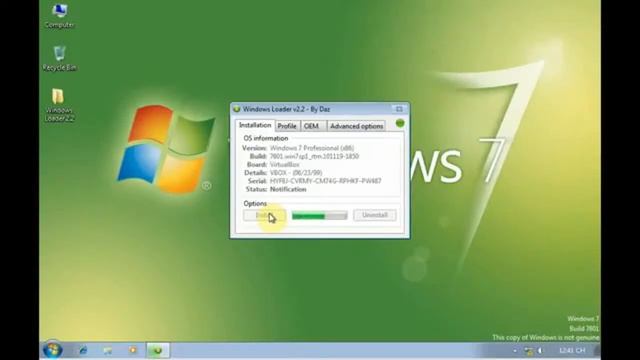Click the taskbar clock
Viewport: 640px width, 360px height.
(x=572, y=351)
